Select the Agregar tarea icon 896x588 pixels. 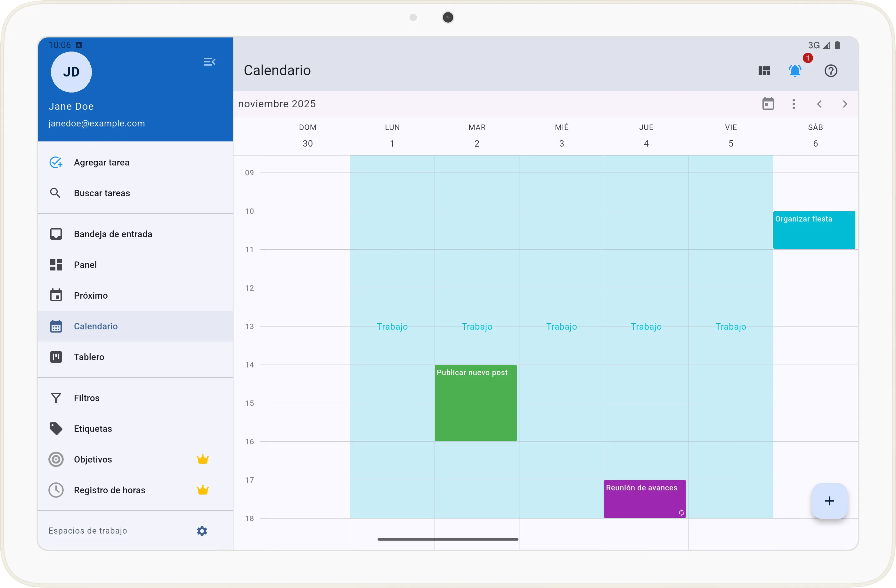pos(56,162)
